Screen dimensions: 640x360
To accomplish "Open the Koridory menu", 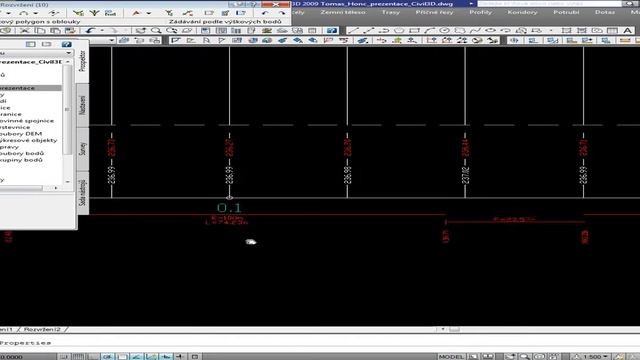I will (x=522, y=12).
